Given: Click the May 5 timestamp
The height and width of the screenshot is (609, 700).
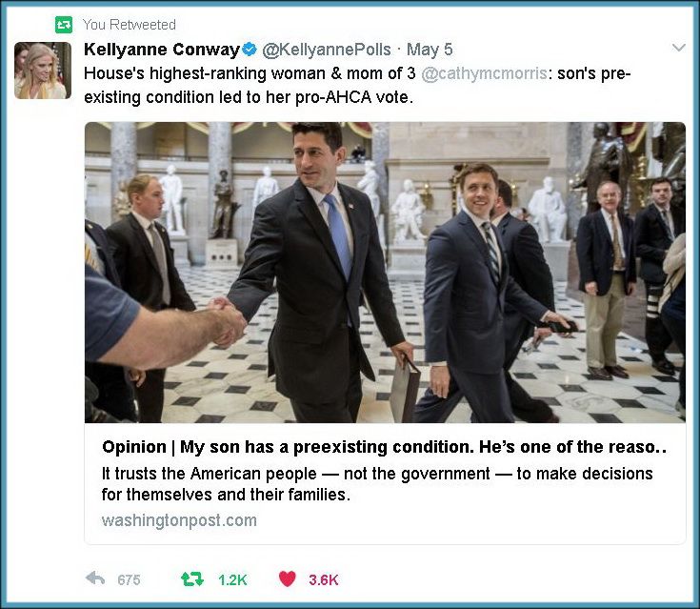Looking at the screenshot, I should pos(430,50).
